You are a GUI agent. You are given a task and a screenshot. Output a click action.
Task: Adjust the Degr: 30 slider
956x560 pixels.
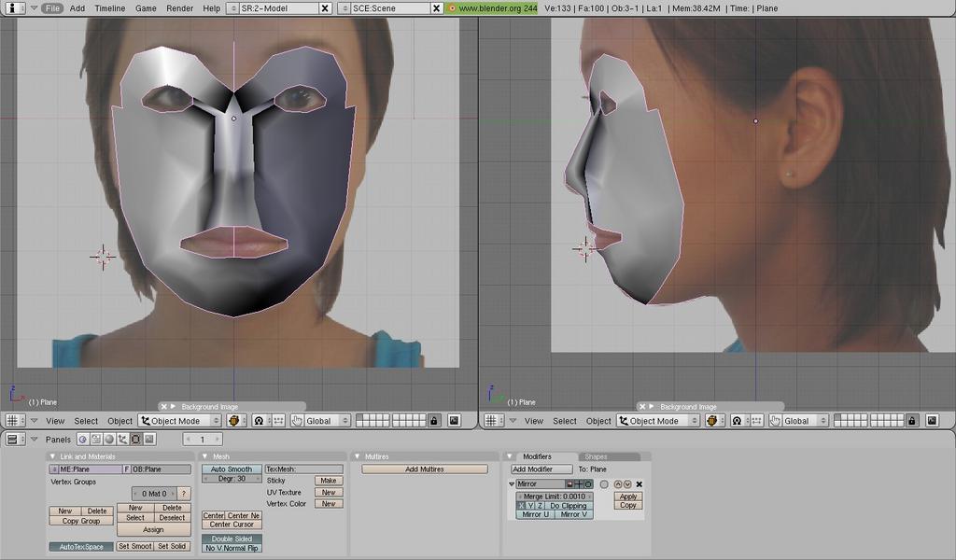(x=232, y=479)
